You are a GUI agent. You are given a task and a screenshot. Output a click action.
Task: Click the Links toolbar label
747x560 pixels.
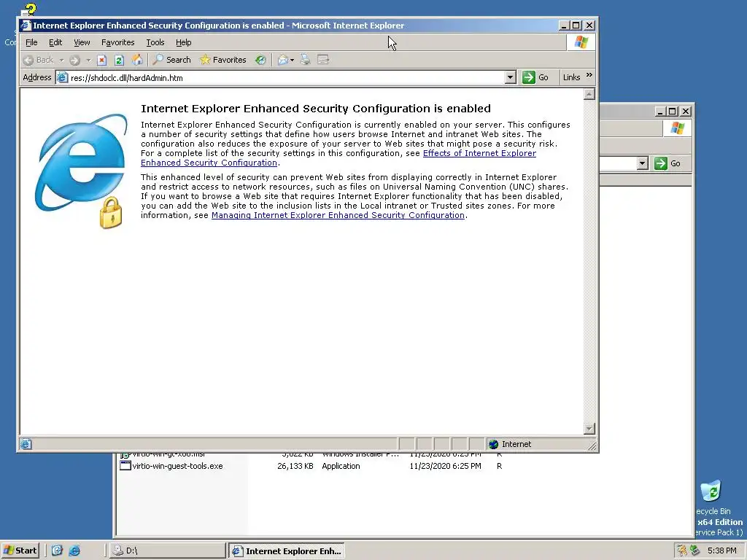pos(571,77)
